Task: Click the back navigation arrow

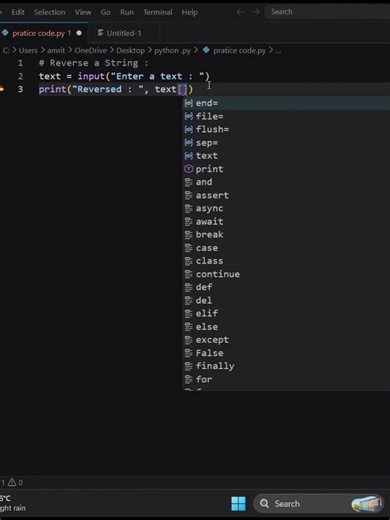Action: 240,12
